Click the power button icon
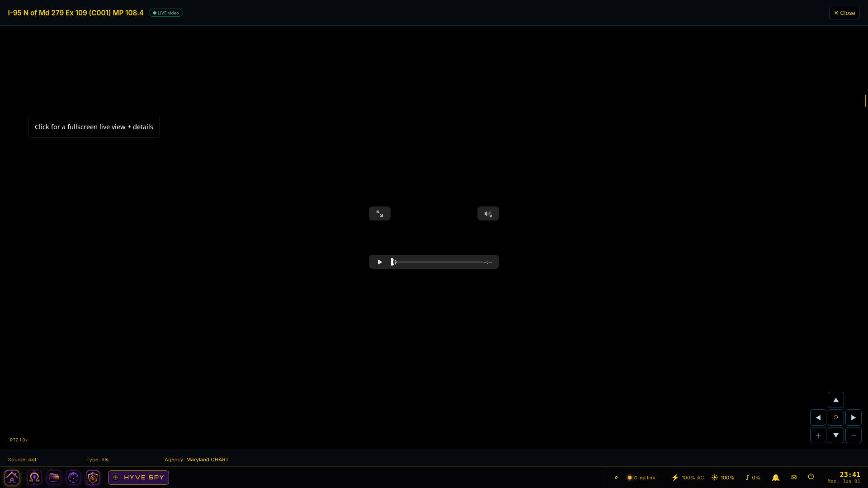Image resolution: width=868 pixels, height=488 pixels. point(811,477)
